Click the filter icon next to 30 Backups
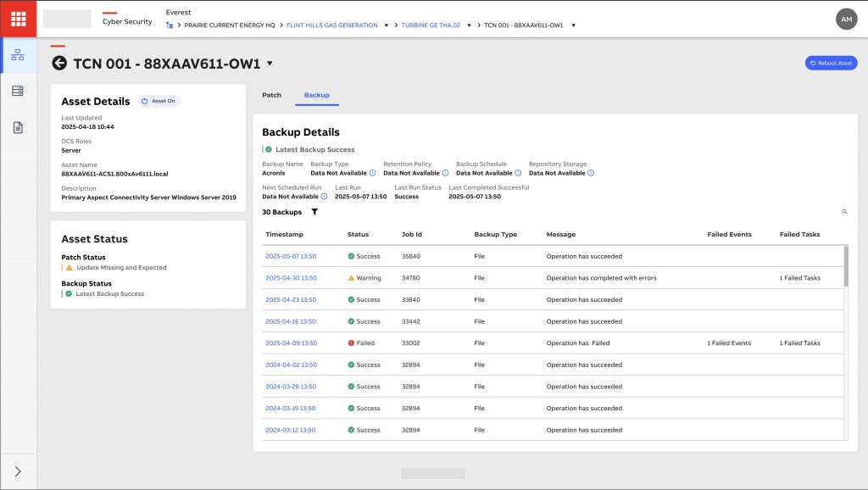868x490 pixels. click(x=314, y=212)
